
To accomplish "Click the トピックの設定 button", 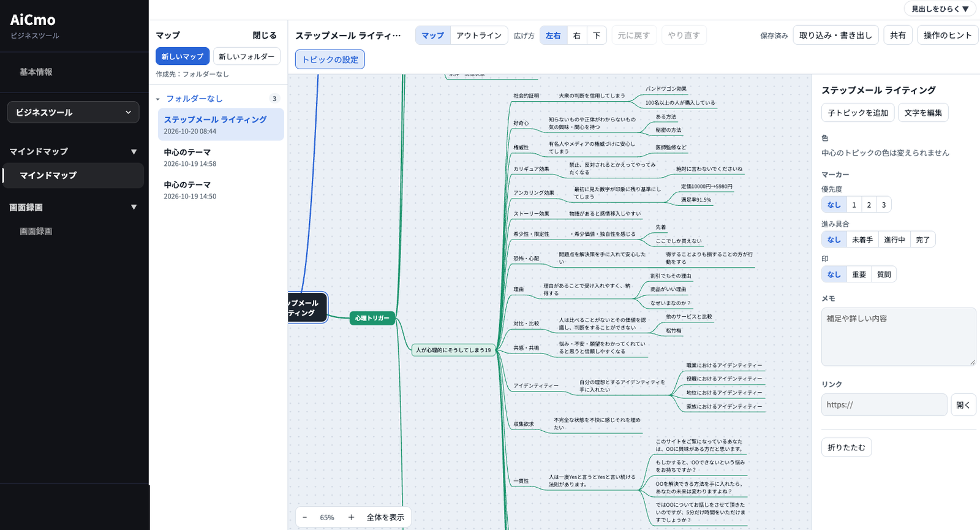I will pos(330,59).
